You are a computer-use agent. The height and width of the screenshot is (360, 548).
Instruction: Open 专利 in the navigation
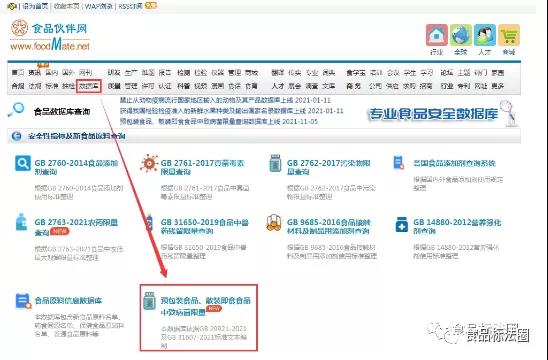click(464, 86)
